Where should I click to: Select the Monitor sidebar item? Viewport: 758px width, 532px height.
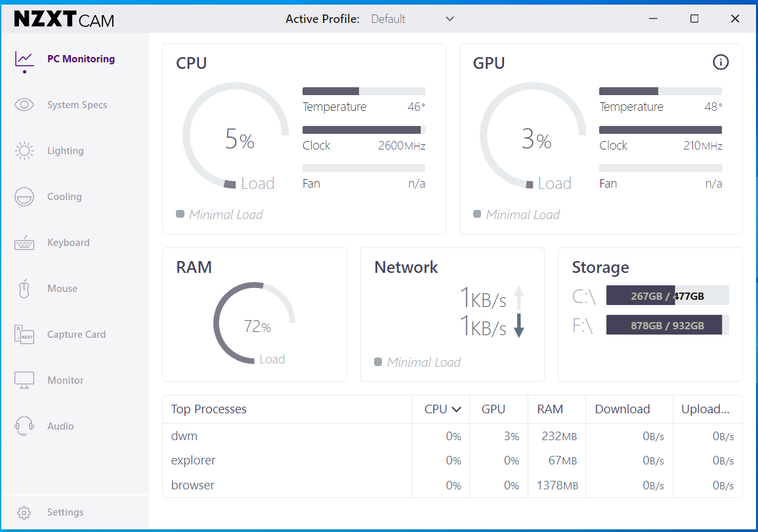click(x=65, y=380)
